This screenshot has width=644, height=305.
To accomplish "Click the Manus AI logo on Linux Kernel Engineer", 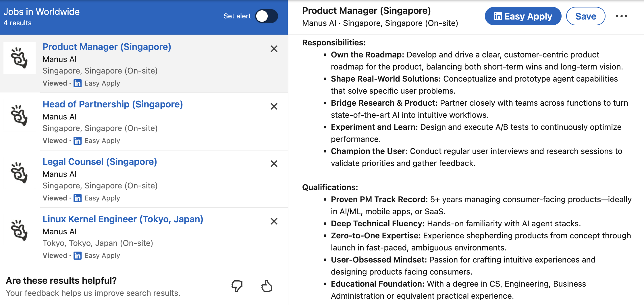I will coord(19,230).
